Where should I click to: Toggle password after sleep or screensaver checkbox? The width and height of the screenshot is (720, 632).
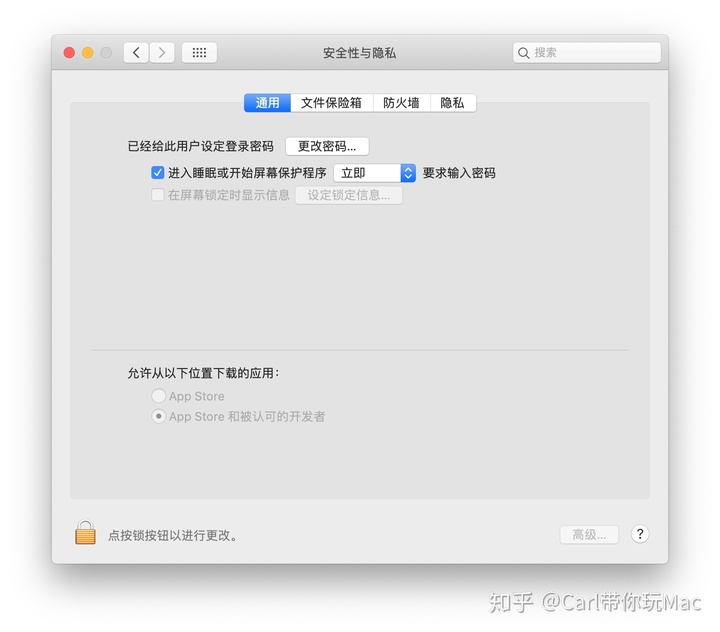tap(158, 173)
